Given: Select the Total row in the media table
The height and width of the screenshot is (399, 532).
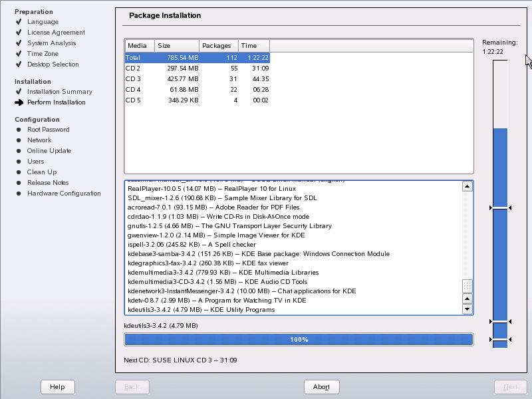Looking at the screenshot, I should pos(197,58).
